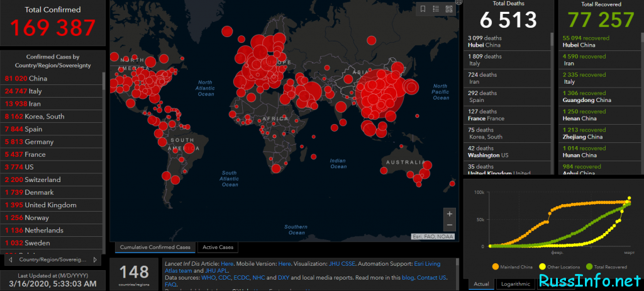Select the Actual chart tab
Screen dimensions: 644x291
[481, 284]
